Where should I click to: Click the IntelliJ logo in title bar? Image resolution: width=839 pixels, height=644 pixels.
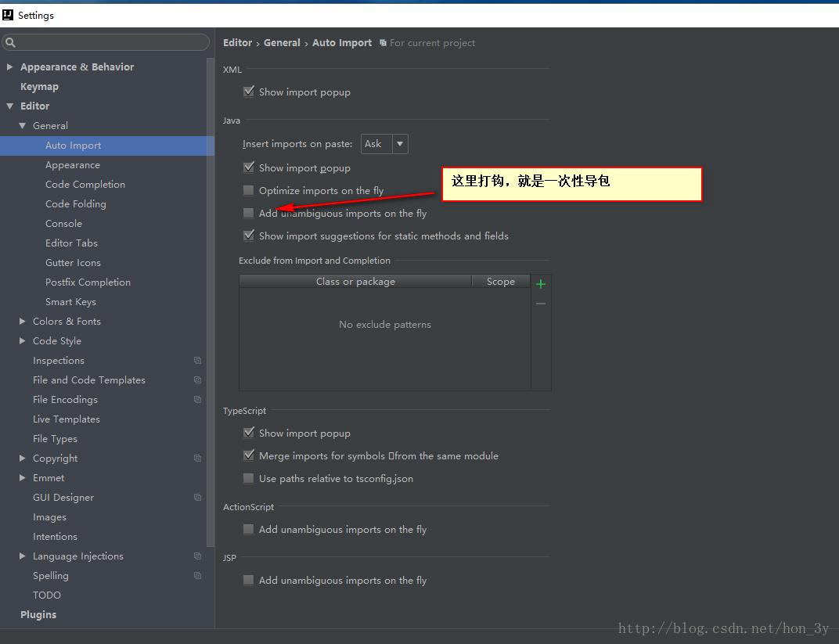[x=8, y=15]
